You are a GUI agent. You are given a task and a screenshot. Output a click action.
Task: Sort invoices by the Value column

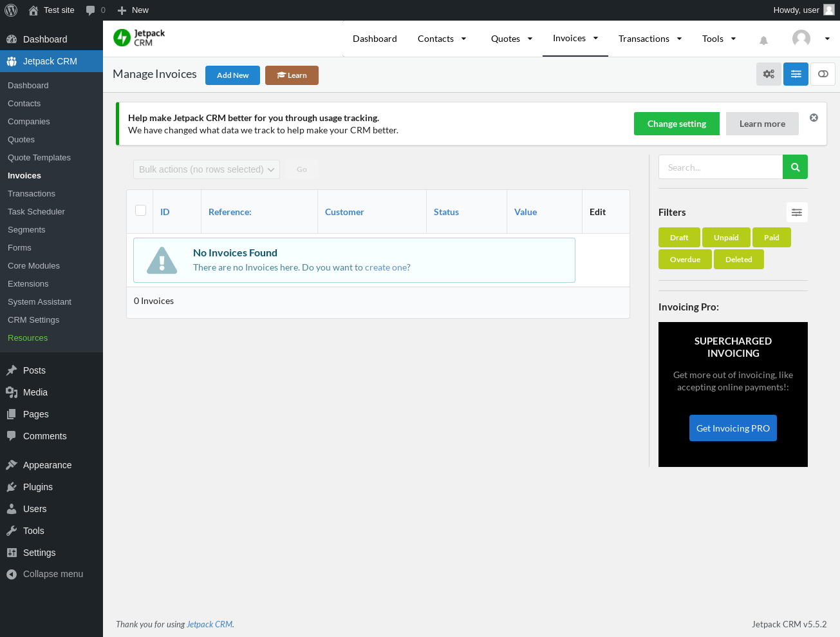(525, 212)
